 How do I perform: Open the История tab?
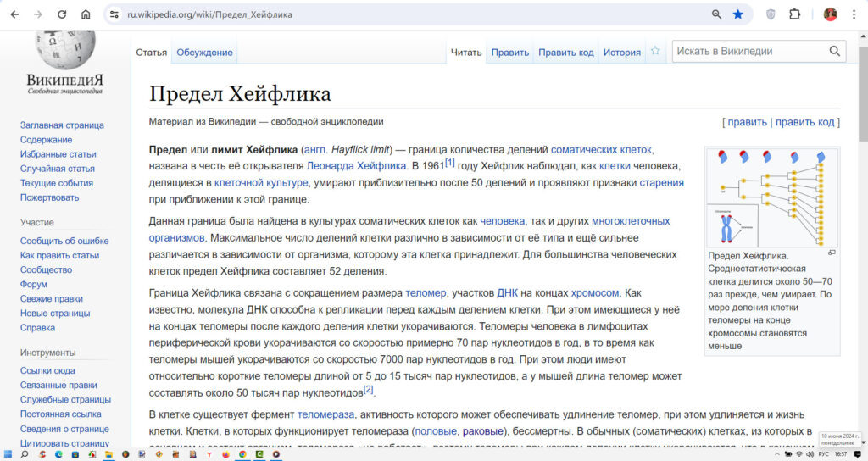[x=621, y=53]
